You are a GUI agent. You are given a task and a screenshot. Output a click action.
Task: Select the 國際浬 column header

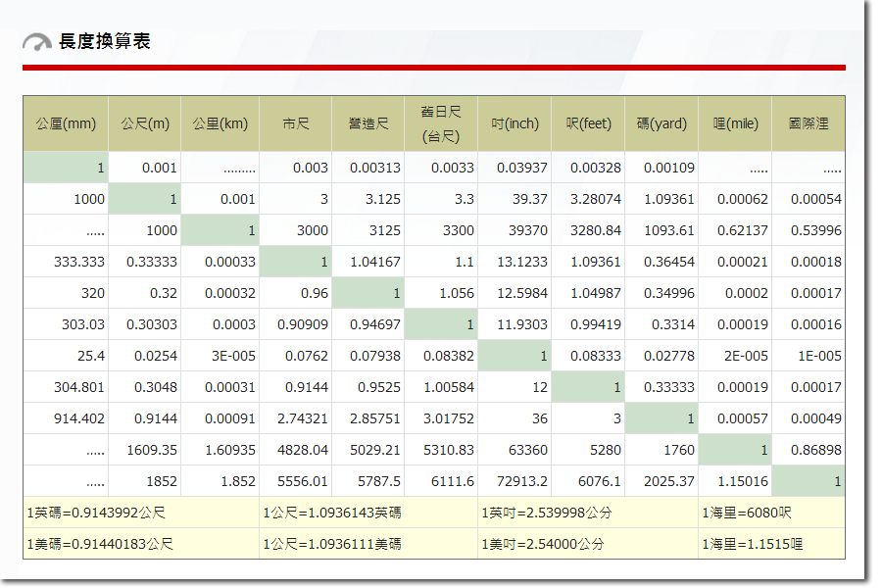[x=808, y=123]
